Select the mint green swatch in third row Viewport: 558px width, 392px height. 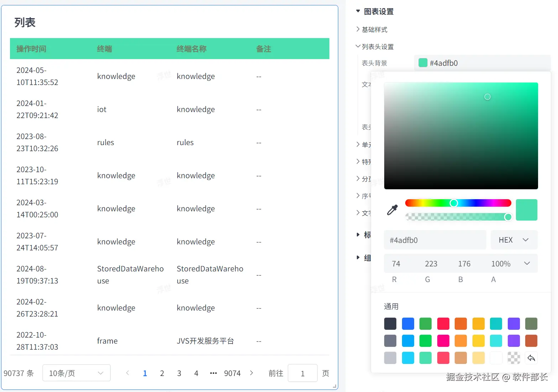426,358
